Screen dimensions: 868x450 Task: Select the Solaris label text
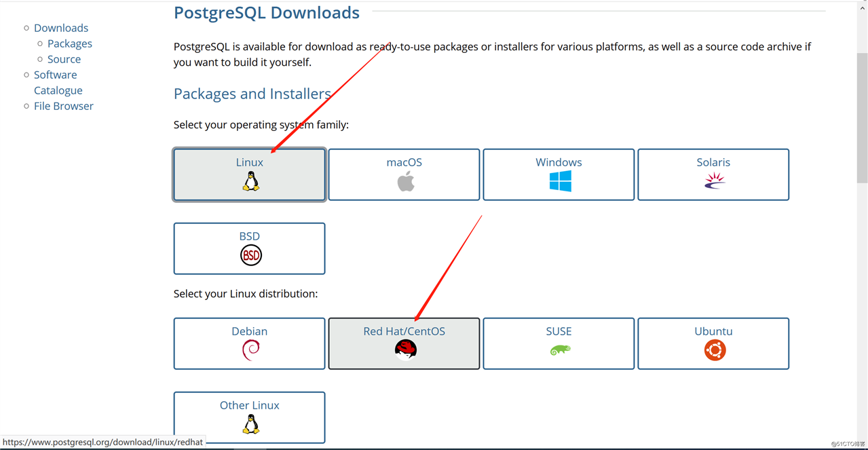click(x=713, y=162)
